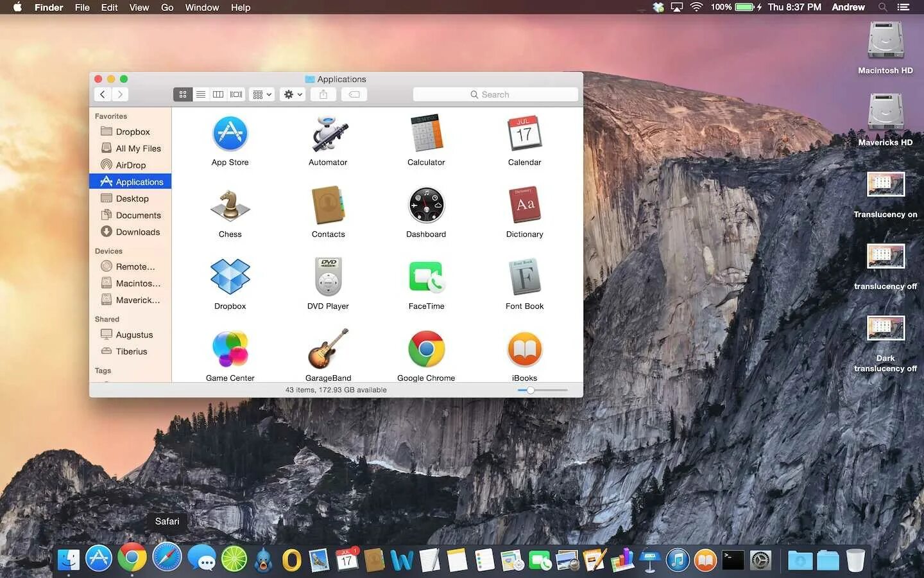Image resolution: width=924 pixels, height=578 pixels.
Task: Click the Share toolbar button
Action: pyautogui.click(x=323, y=94)
